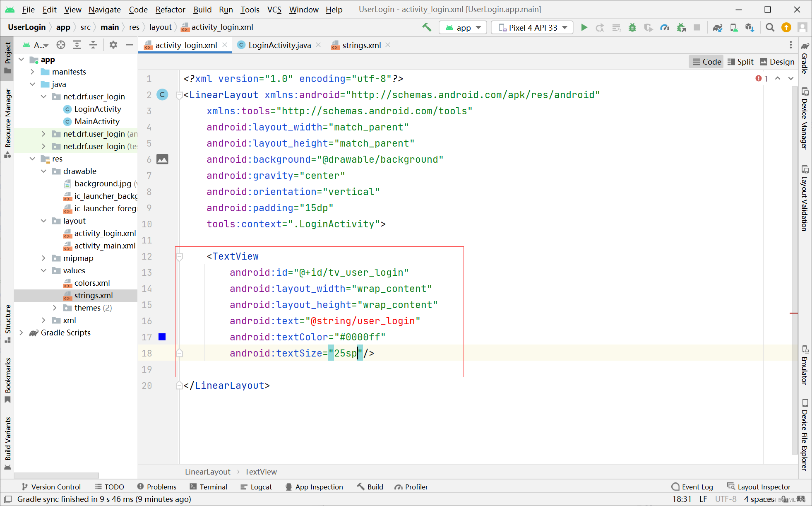Click the red error stripe mark on scrollbar
Image resolution: width=812 pixels, height=506 pixels.
pyautogui.click(x=793, y=313)
